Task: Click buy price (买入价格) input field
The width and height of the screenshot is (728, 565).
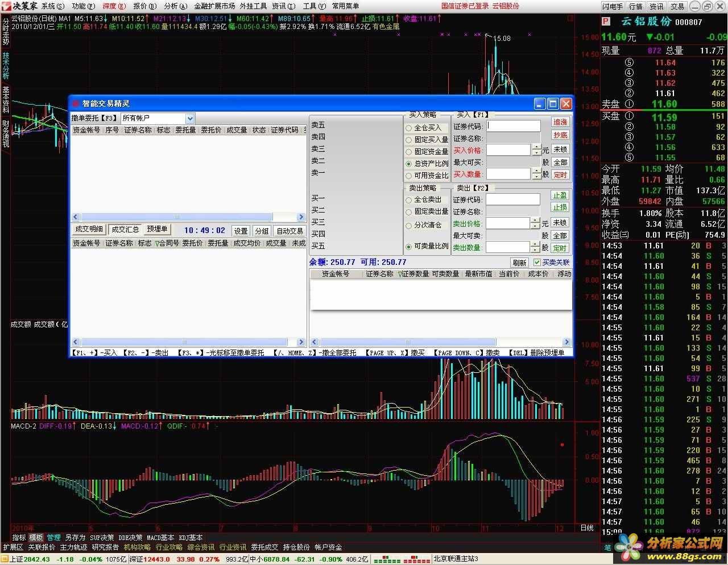Action: (509, 150)
